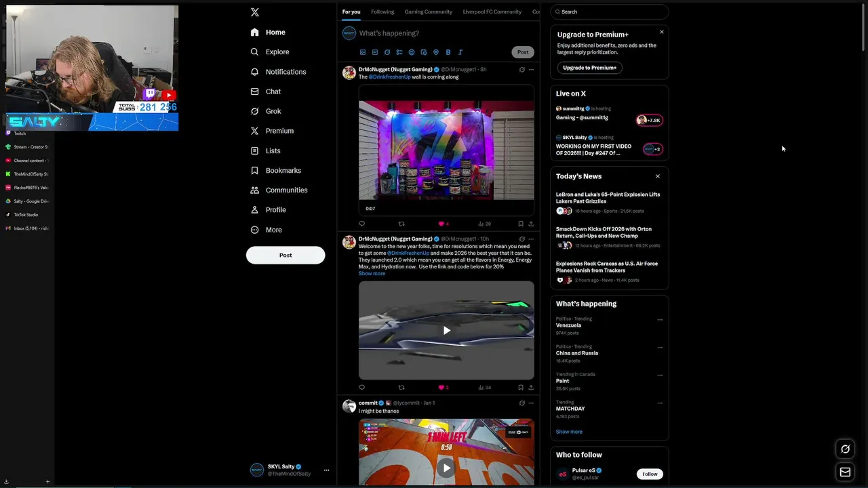The height and width of the screenshot is (488, 868).
Task: Open more options on wall post
Action: pos(531,69)
